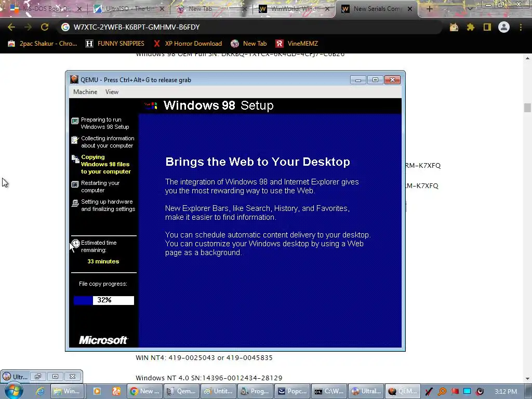532x399 pixels.
Task: Click the estimated time clock icon
Action: (x=75, y=243)
